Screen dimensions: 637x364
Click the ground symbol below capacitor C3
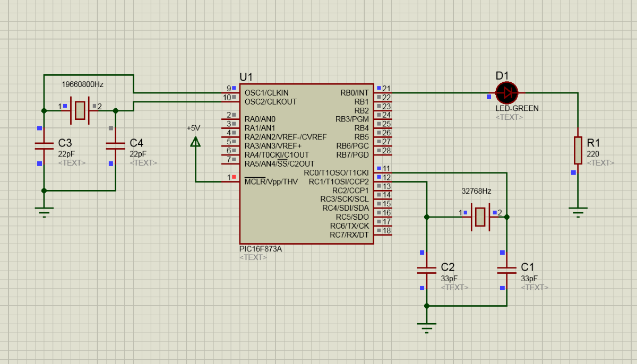click(x=44, y=212)
